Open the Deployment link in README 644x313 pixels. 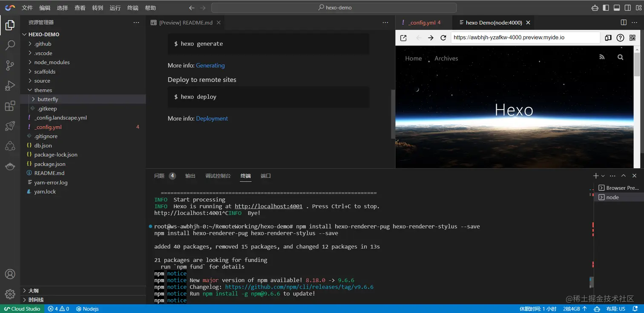[212, 119]
